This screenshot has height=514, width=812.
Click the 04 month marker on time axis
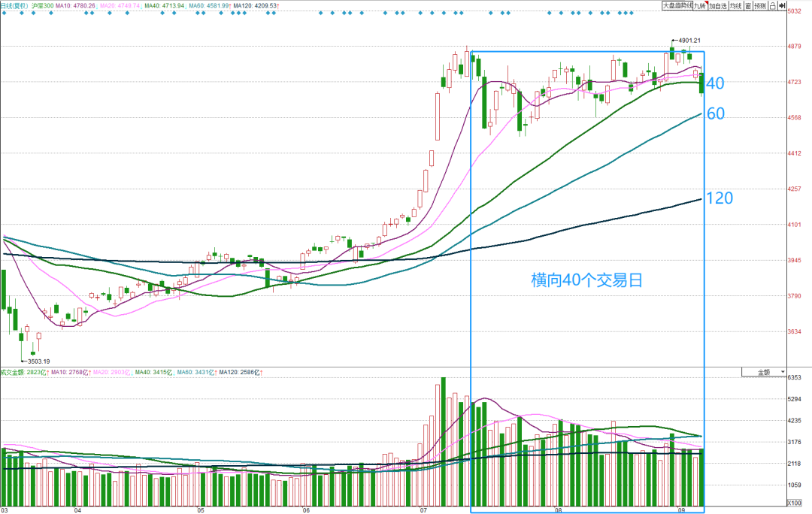pos(77,510)
